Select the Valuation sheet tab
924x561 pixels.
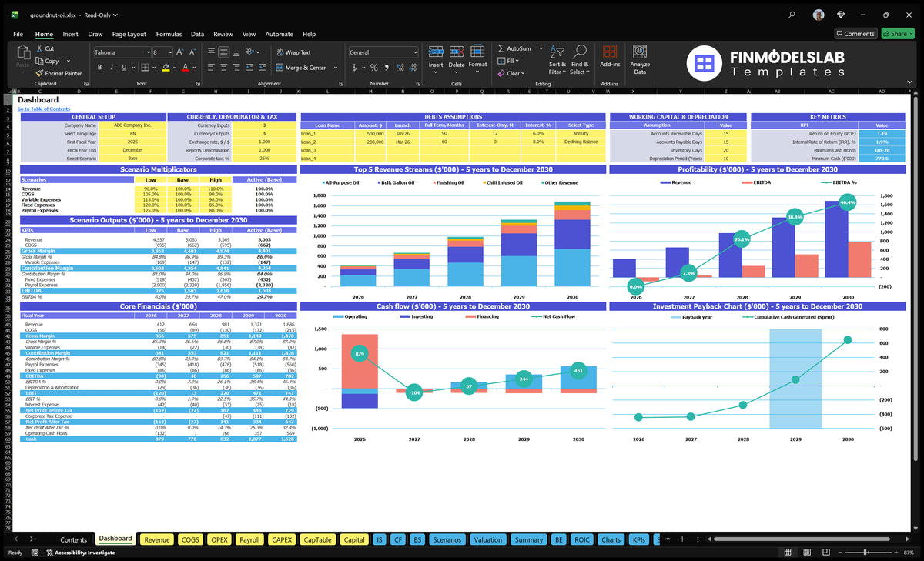tap(487, 539)
